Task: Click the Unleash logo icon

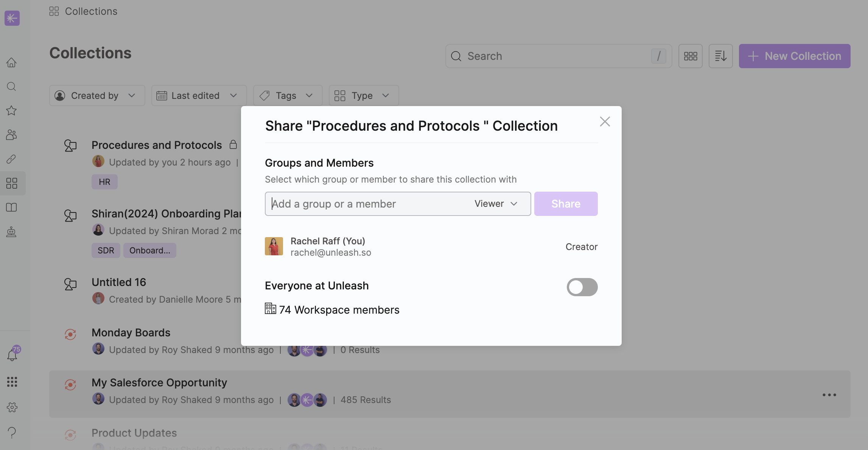Action: [x=12, y=18]
